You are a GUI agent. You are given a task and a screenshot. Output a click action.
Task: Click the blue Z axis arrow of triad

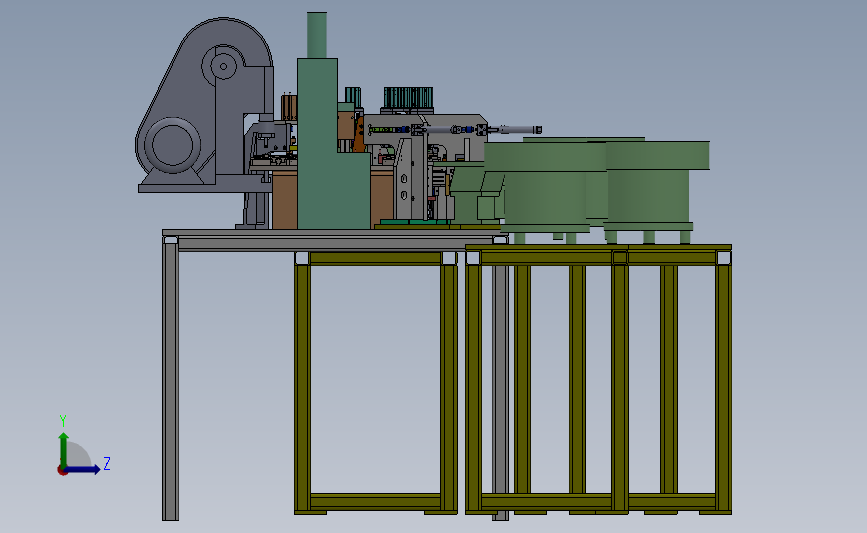(x=83, y=469)
